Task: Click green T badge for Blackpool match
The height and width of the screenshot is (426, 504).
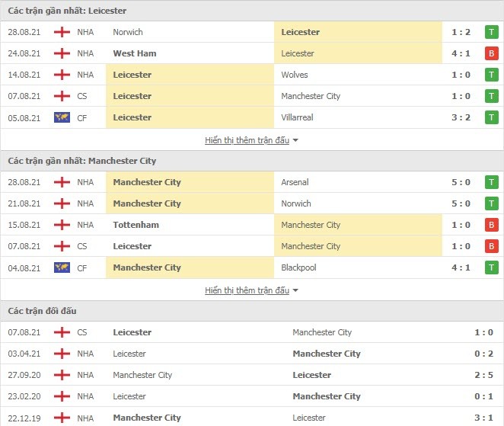Action: pyautogui.click(x=492, y=267)
